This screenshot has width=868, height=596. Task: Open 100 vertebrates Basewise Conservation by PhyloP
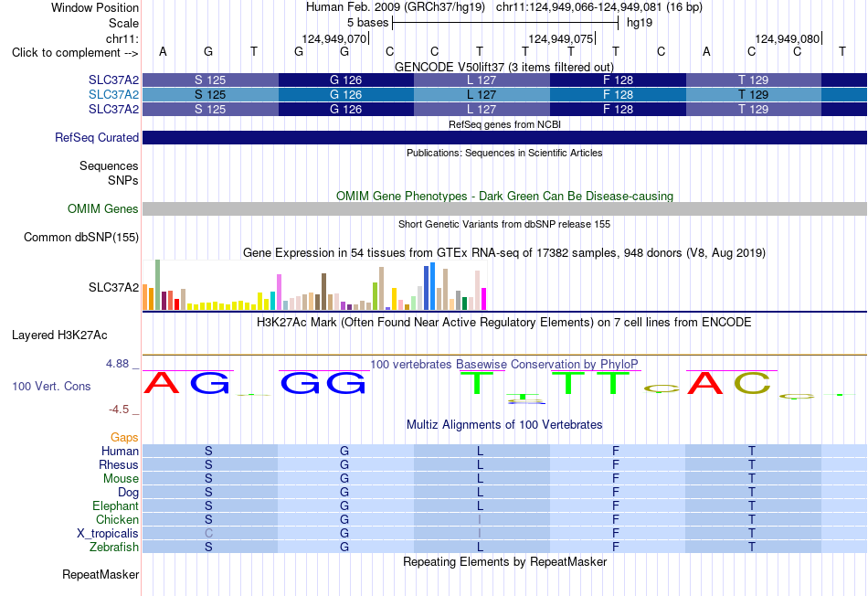[x=504, y=365]
